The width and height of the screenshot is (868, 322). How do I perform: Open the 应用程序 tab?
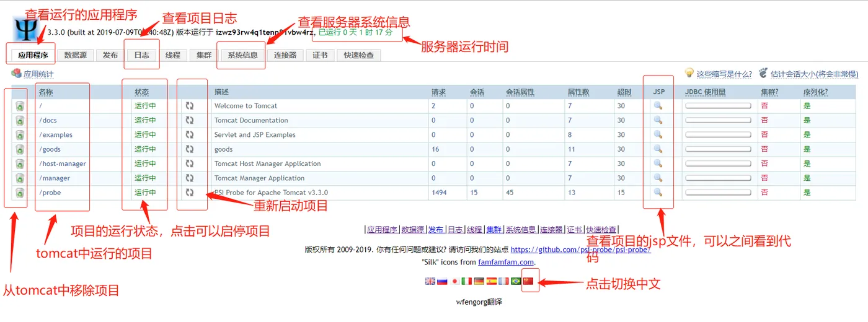click(33, 55)
